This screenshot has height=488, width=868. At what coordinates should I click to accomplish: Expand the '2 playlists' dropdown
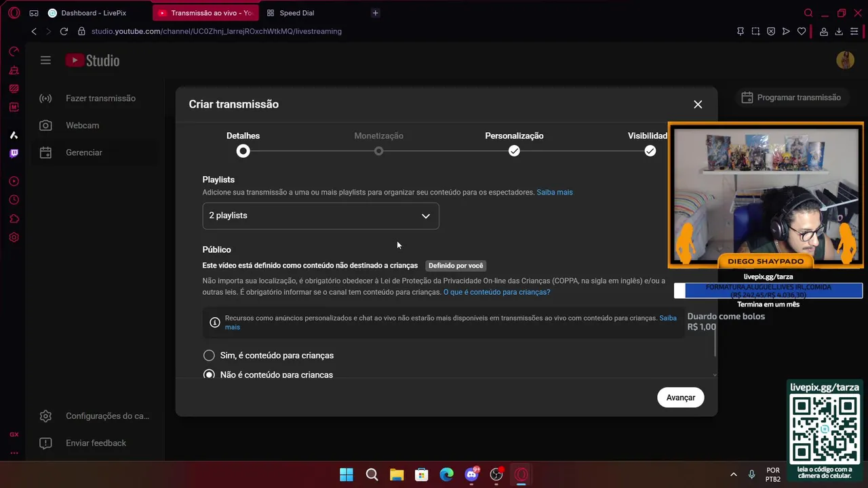[x=321, y=216]
